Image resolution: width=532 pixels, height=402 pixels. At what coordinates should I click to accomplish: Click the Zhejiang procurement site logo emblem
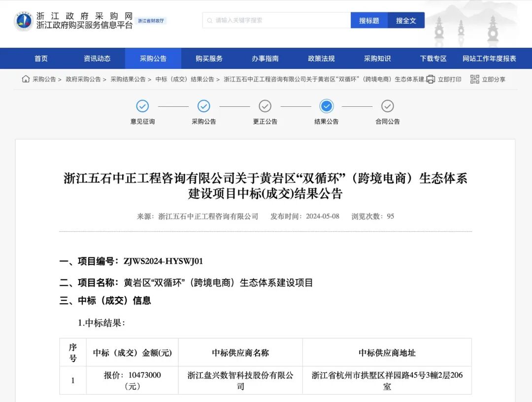pyautogui.click(x=24, y=21)
